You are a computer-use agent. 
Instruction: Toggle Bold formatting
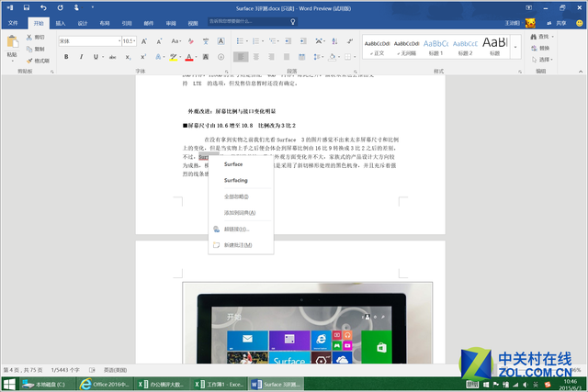point(66,57)
